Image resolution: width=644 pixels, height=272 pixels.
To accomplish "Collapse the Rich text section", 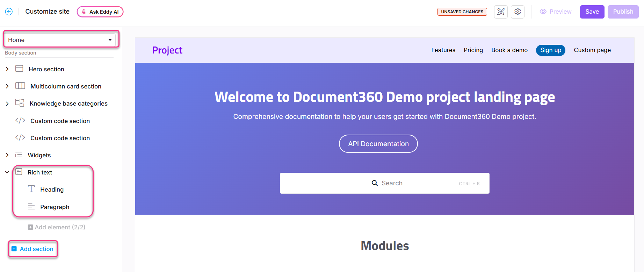I will coord(7,172).
